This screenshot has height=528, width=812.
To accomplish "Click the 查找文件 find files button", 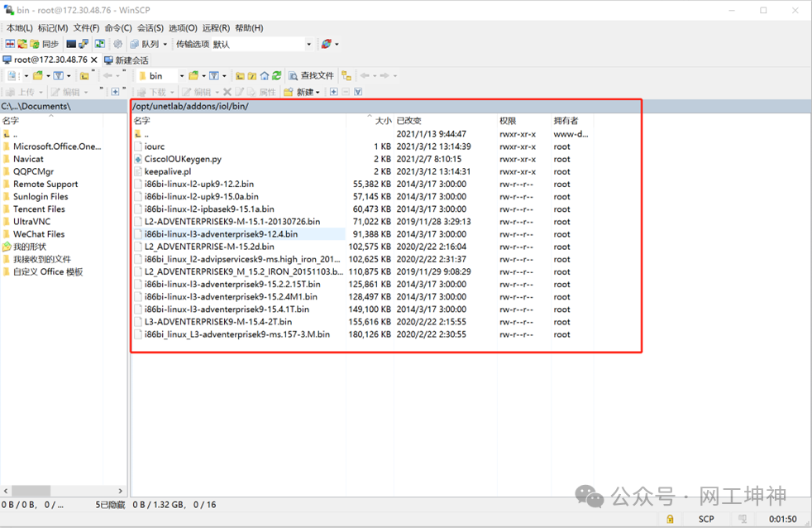I will (312, 75).
